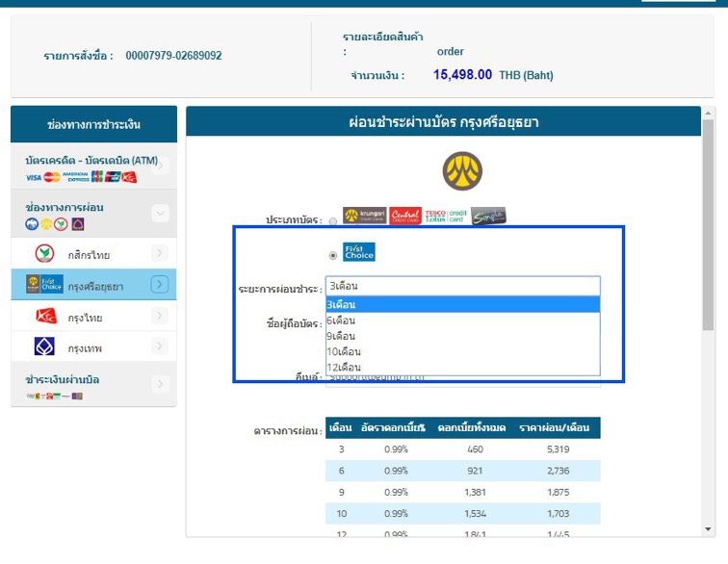The image size is (728, 564).
Task: Click the JCB card logo
Action: 97,176
